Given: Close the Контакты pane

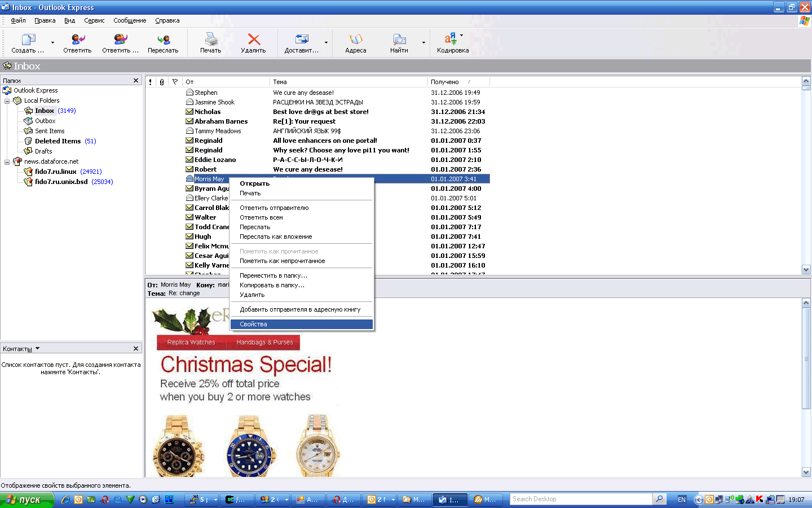Looking at the screenshot, I should click(x=136, y=349).
